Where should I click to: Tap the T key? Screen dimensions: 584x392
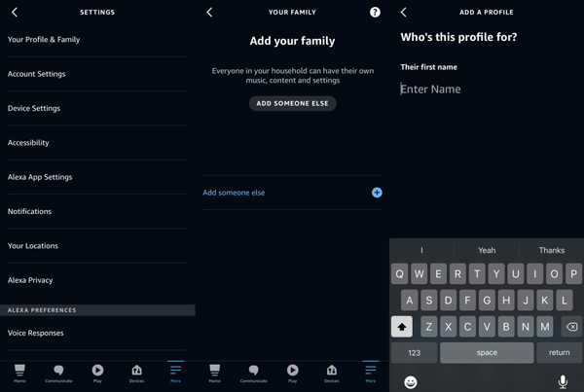[x=477, y=274]
